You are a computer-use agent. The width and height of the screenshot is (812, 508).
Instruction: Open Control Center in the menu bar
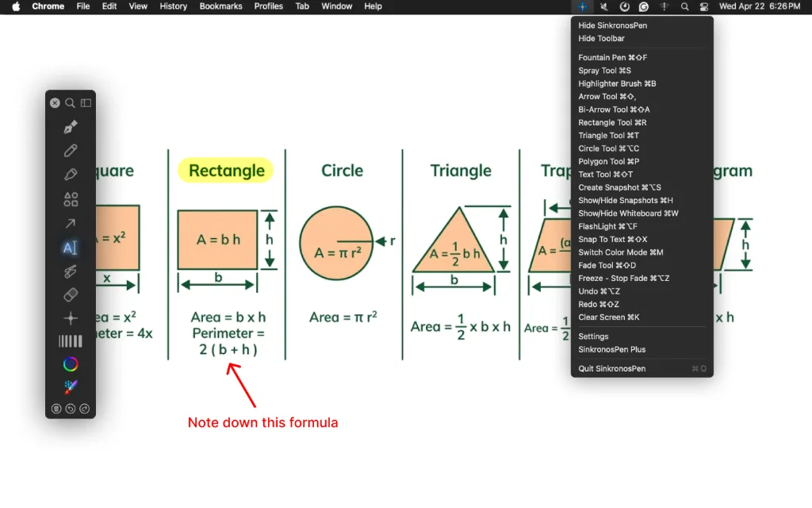pos(704,6)
